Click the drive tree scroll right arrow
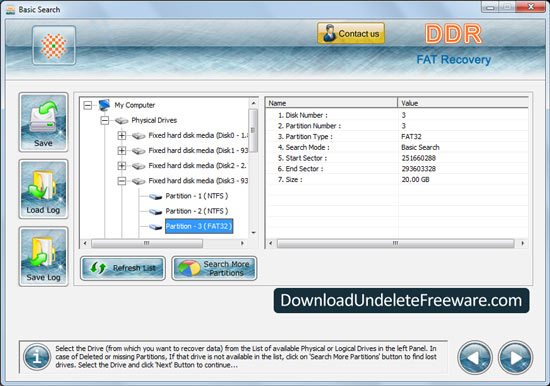This screenshot has height=386, width=550. pos(242,243)
